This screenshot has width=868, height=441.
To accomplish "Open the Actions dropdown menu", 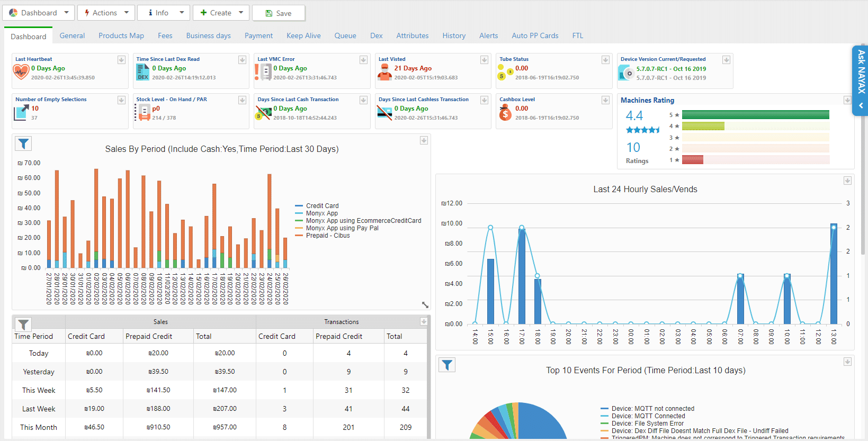I will pos(105,13).
